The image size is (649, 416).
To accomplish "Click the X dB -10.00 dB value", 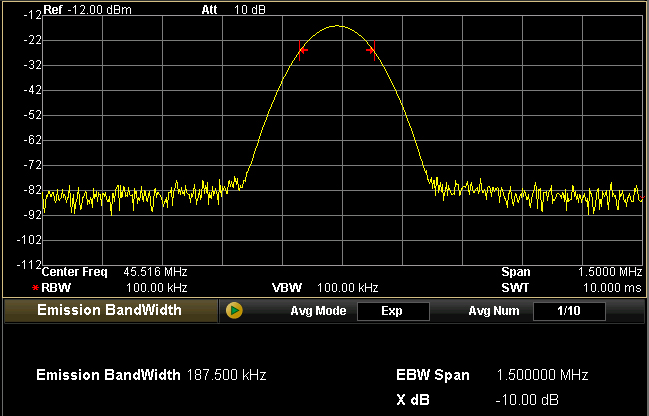I will tap(527, 400).
